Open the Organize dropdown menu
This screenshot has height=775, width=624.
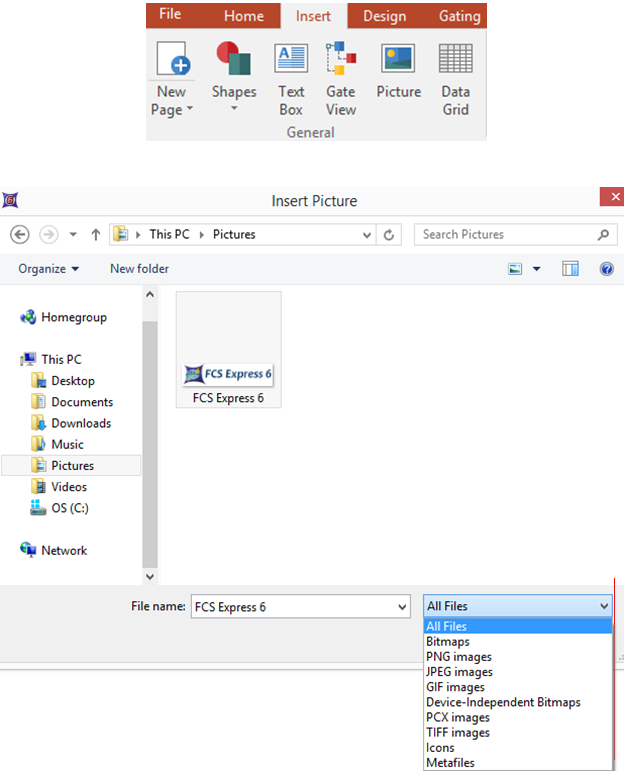pos(48,269)
